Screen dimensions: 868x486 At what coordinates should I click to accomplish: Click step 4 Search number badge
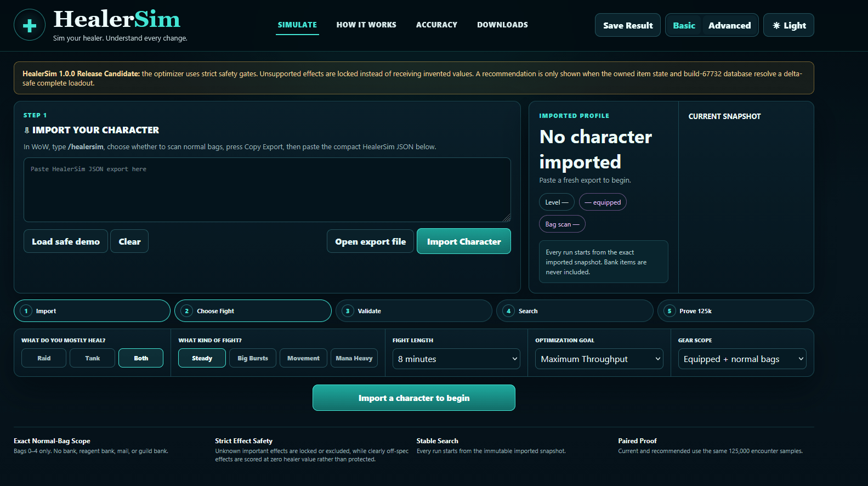pos(509,311)
